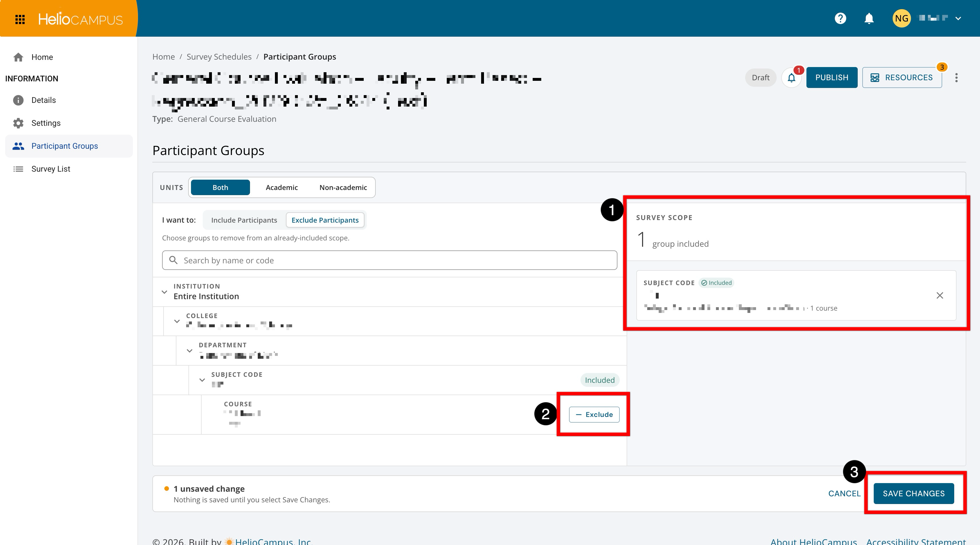
Task: Go to Home in the sidebar
Action: point(69,57)
